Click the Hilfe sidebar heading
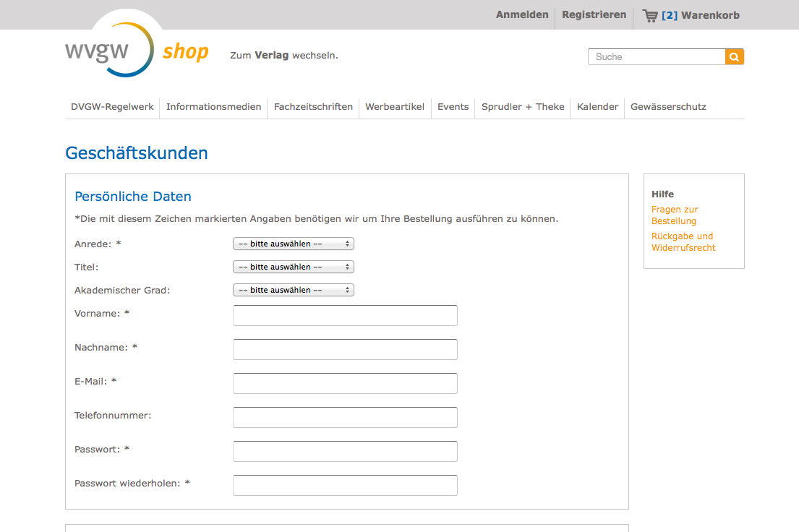This screenshot has height=532, width=799. pos(662,194)
